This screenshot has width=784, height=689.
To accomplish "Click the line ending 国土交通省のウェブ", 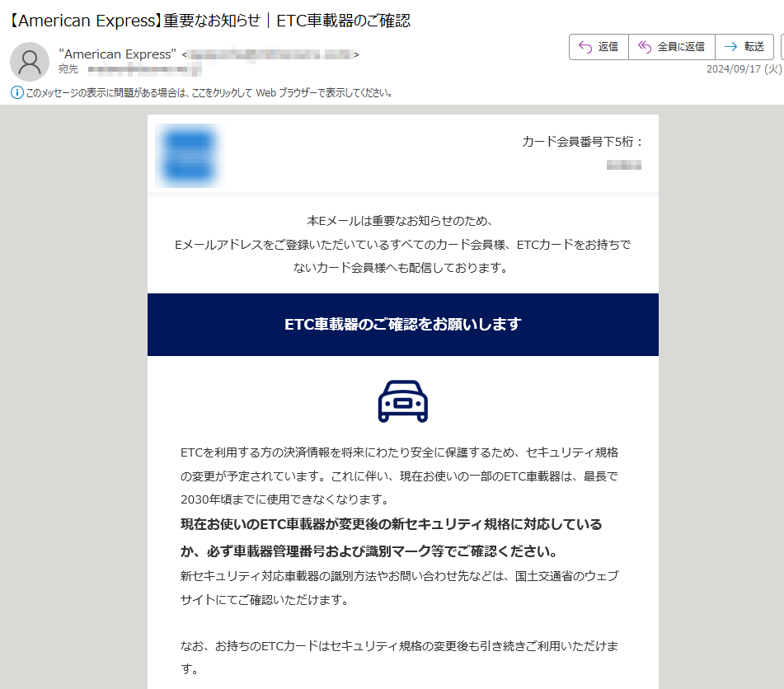I will (x=400, y=576).
